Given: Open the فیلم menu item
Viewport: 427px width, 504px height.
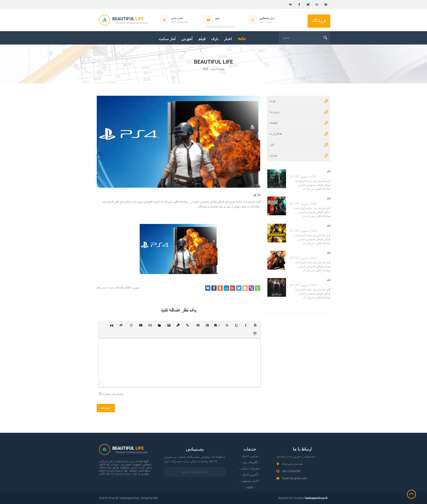Looking at the screenshot, I should coord(202,39).
